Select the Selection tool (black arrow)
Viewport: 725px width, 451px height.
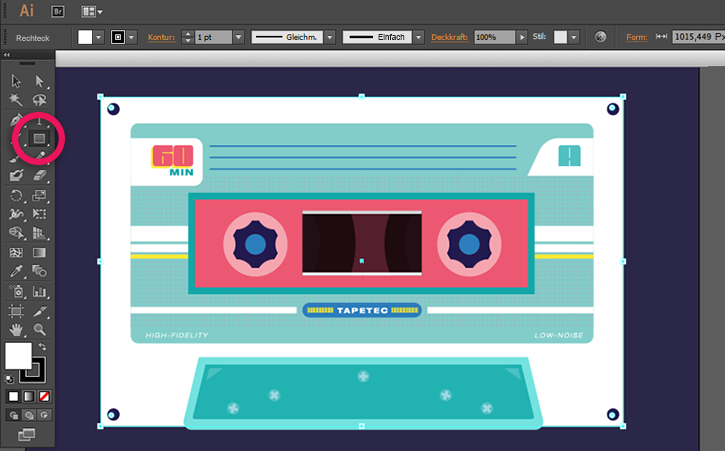[16, 81]
